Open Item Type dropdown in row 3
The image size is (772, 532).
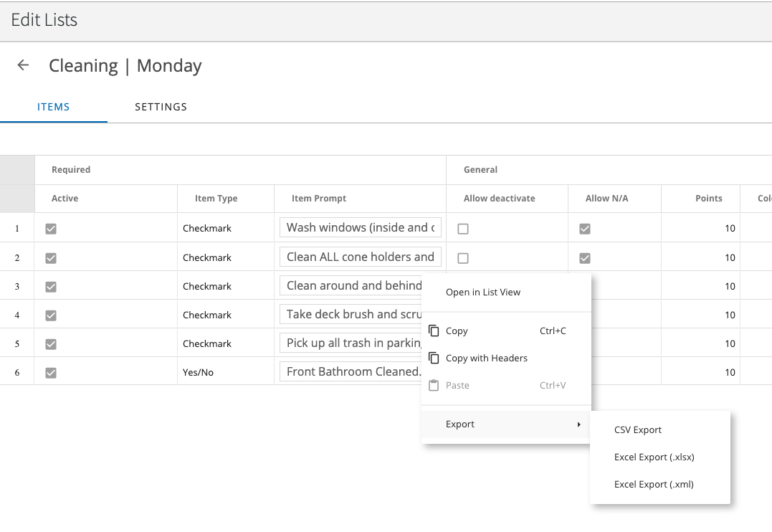click(x=225, y=286)
